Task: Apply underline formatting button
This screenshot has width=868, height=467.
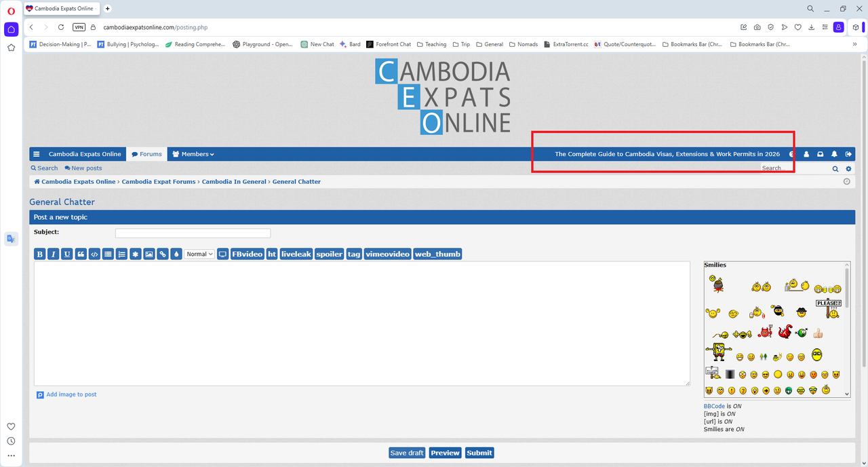Action: tap(66, 254)
